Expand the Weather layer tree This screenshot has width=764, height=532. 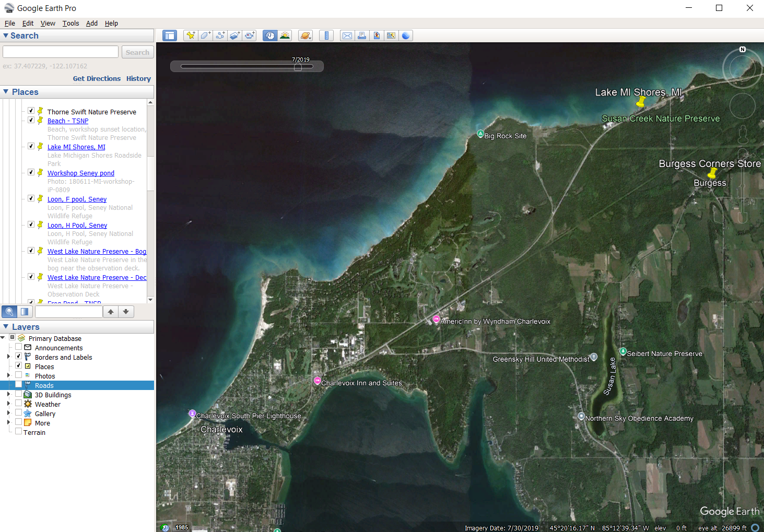point(8,404)
